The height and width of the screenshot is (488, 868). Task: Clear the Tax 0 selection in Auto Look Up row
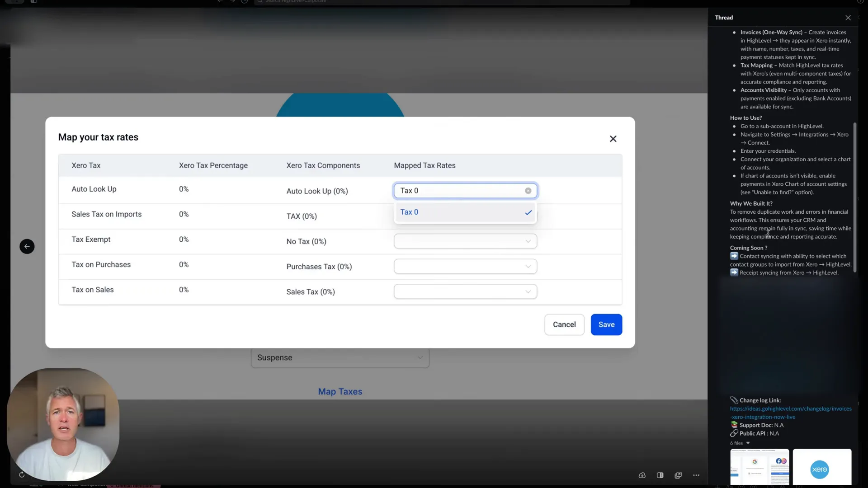point(528,191)
